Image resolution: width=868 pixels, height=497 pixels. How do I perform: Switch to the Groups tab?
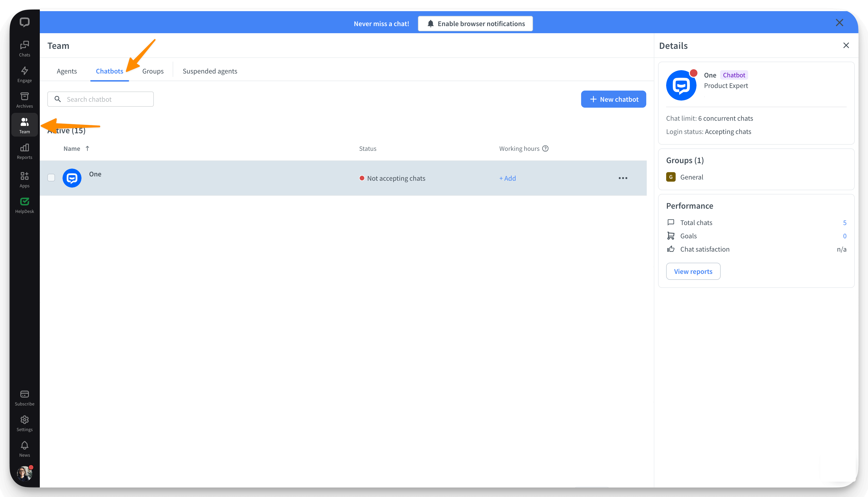tap(153, 71)
